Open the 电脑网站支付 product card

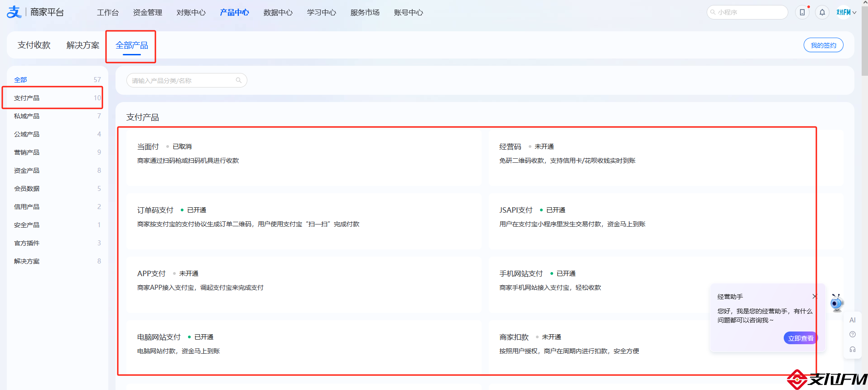click(304, 348)
